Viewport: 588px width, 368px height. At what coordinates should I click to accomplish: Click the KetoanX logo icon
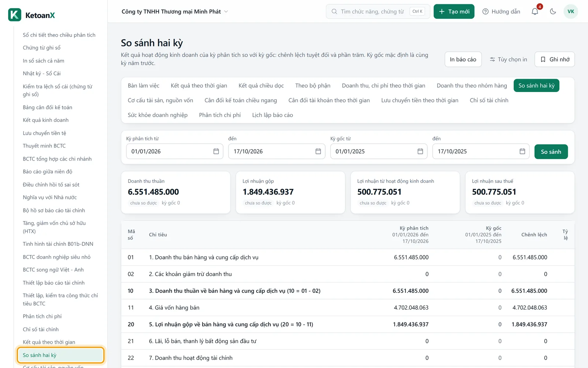(x=15, y=15)
